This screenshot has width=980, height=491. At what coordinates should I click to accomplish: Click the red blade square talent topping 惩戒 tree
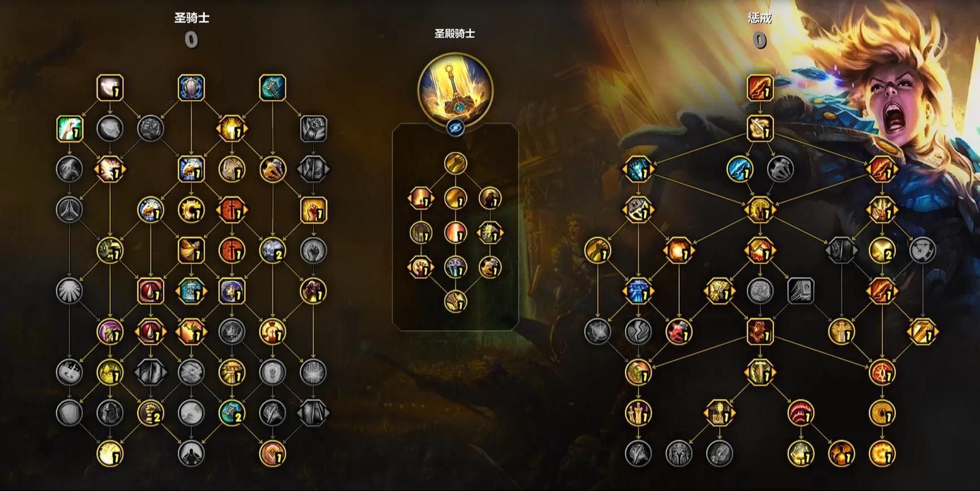click(x=760, y=88)
